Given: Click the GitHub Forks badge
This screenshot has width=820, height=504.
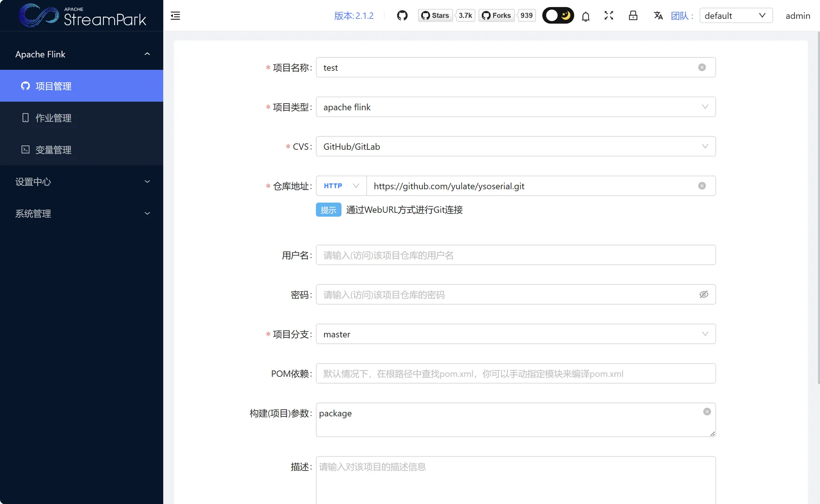Looking at the screenshot, I should point(496,16).
